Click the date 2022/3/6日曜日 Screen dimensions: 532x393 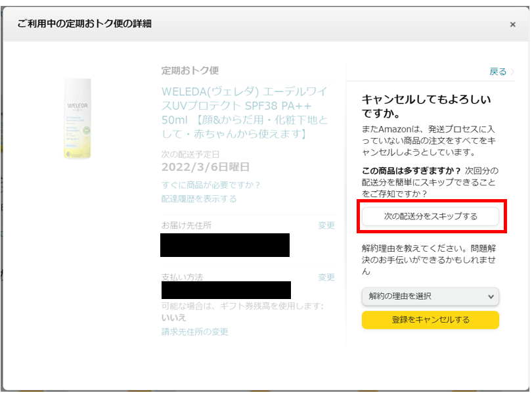click(x=206, y=167)
